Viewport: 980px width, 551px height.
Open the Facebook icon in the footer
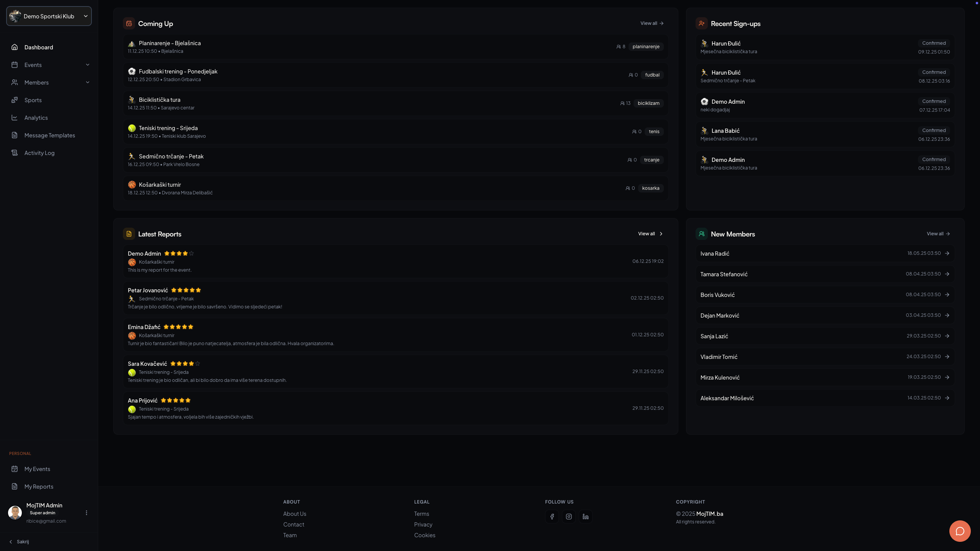point(552,516)
